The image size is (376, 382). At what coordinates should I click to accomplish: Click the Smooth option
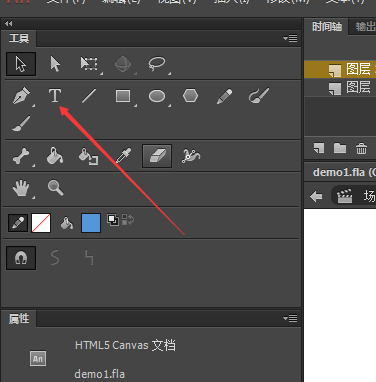[x=55, y=258]
